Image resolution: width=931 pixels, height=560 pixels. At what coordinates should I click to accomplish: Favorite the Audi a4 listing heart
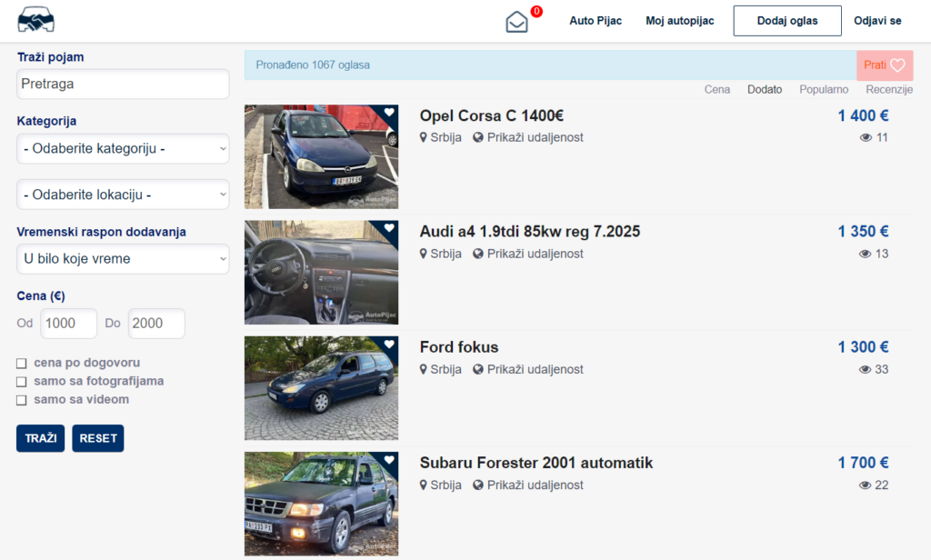(x=389, y=228)
